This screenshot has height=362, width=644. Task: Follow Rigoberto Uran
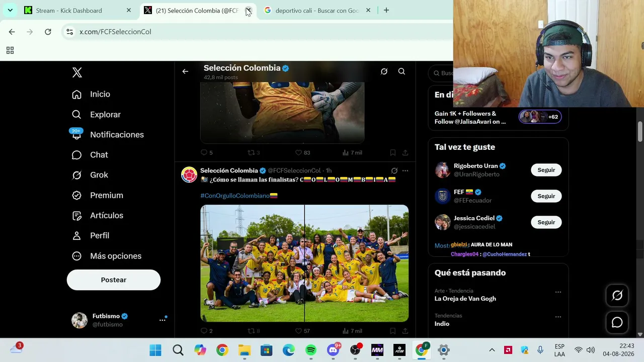coord(546,170)
